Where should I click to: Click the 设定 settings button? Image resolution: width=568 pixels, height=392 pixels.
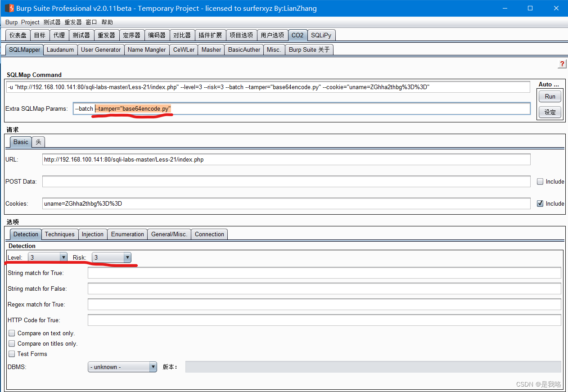point(550,112)
